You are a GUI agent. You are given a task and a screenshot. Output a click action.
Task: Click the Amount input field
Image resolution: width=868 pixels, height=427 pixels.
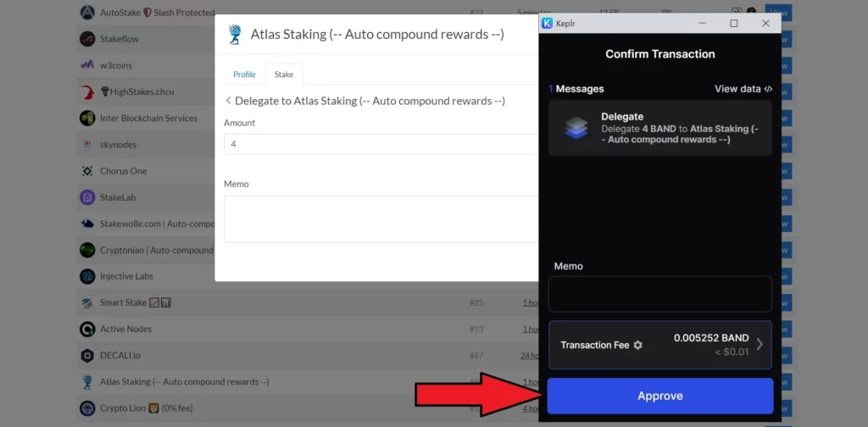pos(381,145)
